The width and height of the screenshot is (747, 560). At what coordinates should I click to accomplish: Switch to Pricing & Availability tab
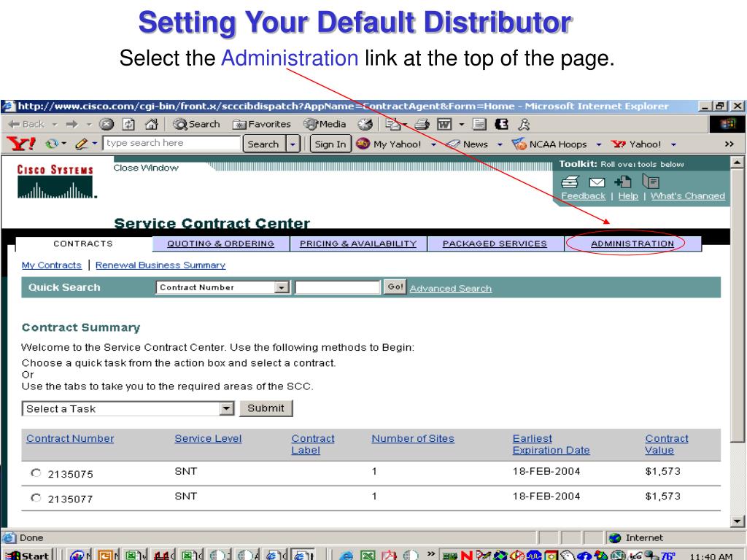358,244
